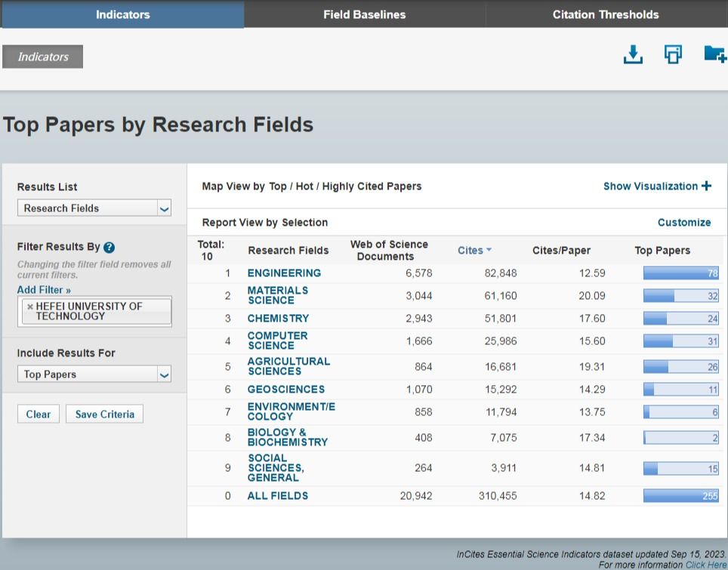
Task: Open the Computer Science research field
Action: 277,340
